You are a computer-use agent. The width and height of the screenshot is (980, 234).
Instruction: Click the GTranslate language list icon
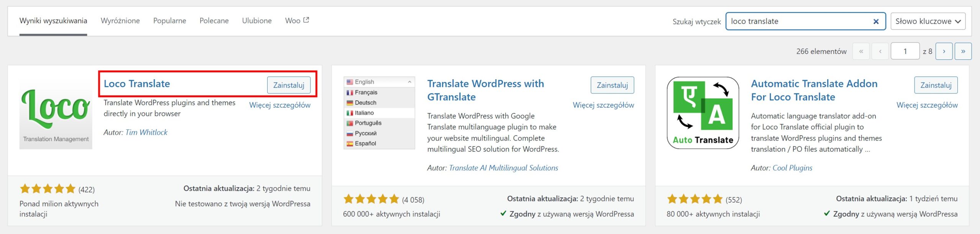click(x=379, y=113)
